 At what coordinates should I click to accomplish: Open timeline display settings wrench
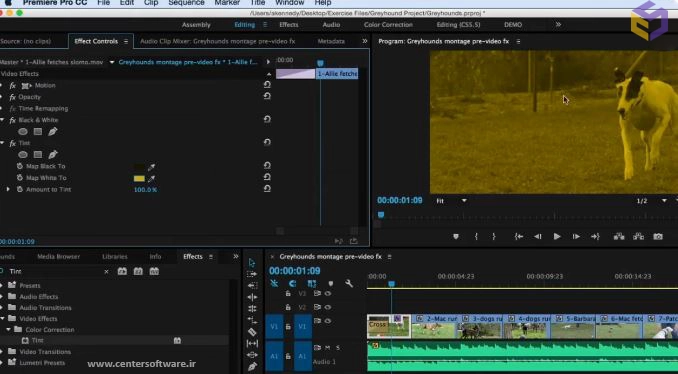tap(349, 284)
